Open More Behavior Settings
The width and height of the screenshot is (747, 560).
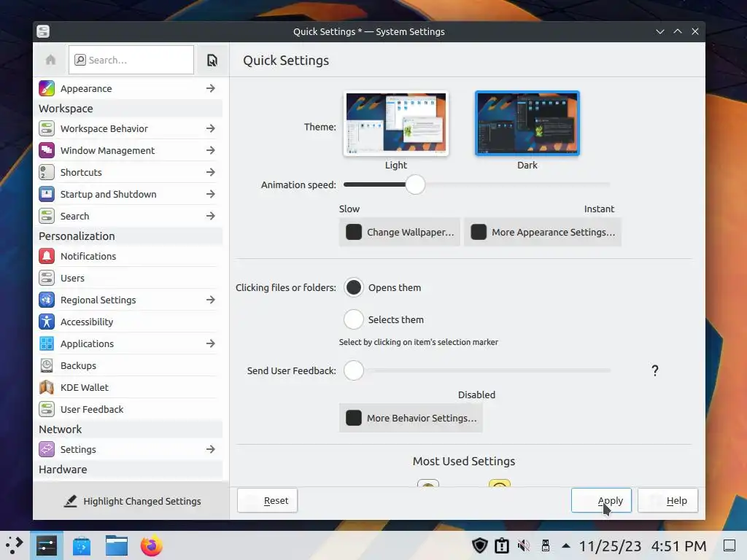(x=411, y=418)
